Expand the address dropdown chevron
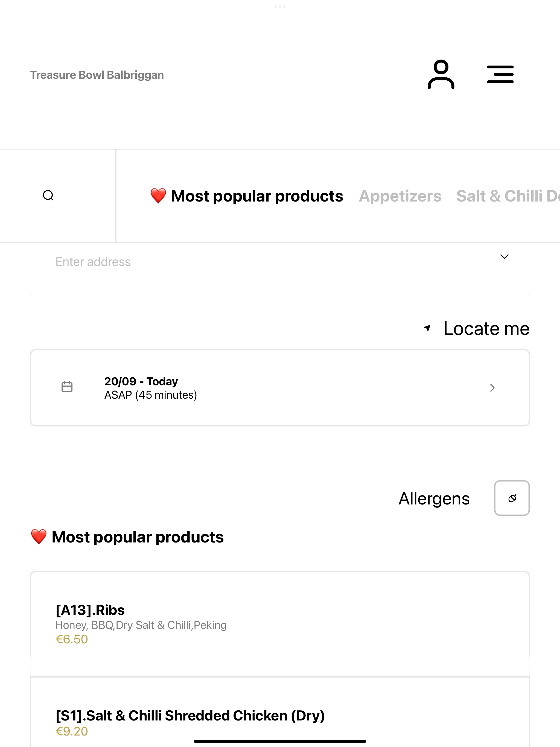 (504, 257)
